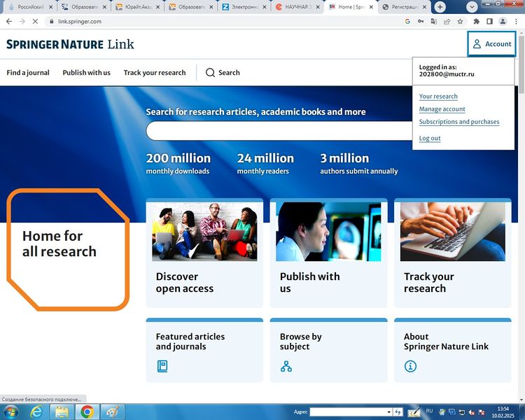Open the Chrome profile avatar
The height and width of the screenshot is (420, 525).
click(x=503, y=22)
